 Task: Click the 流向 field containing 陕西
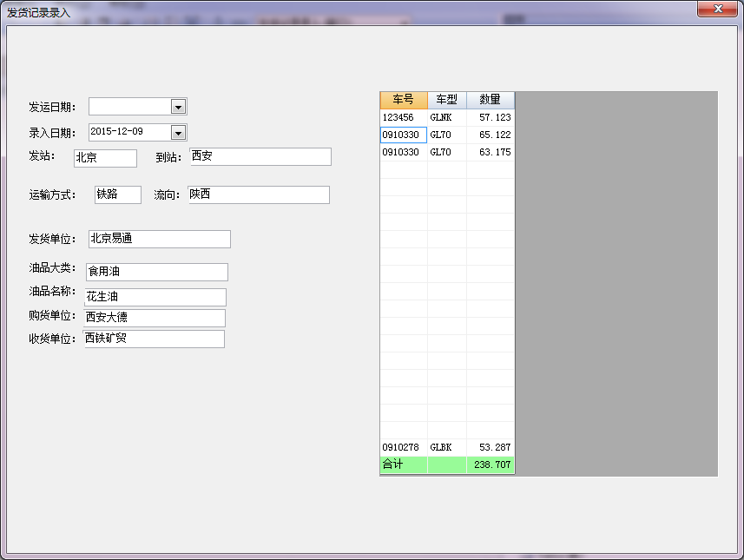coord(259,194)
